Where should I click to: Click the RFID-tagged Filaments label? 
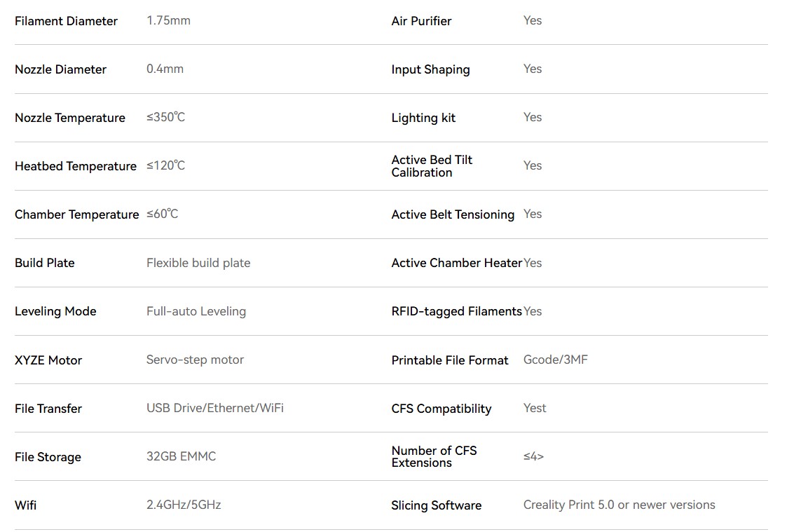(456, 312)
